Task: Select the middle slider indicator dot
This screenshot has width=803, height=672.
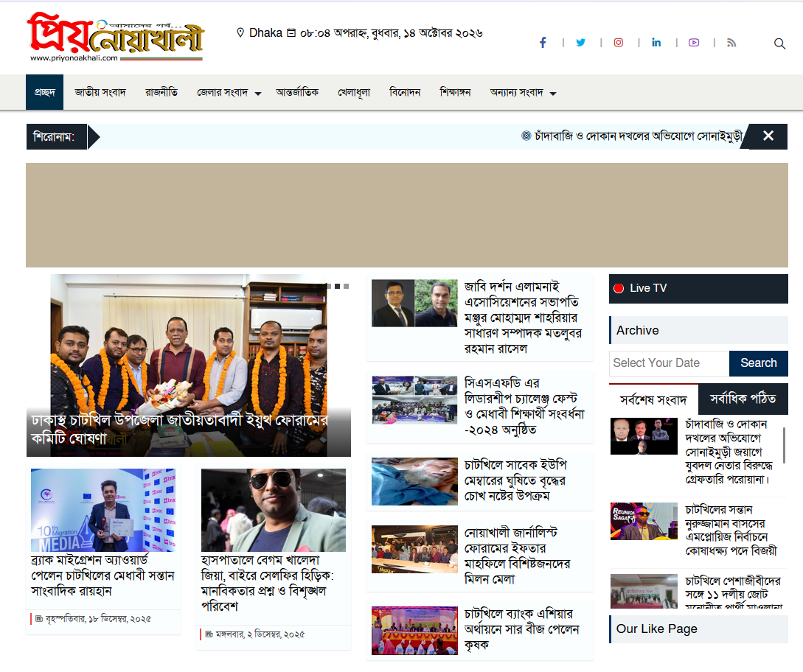Action: click(338, 286)
